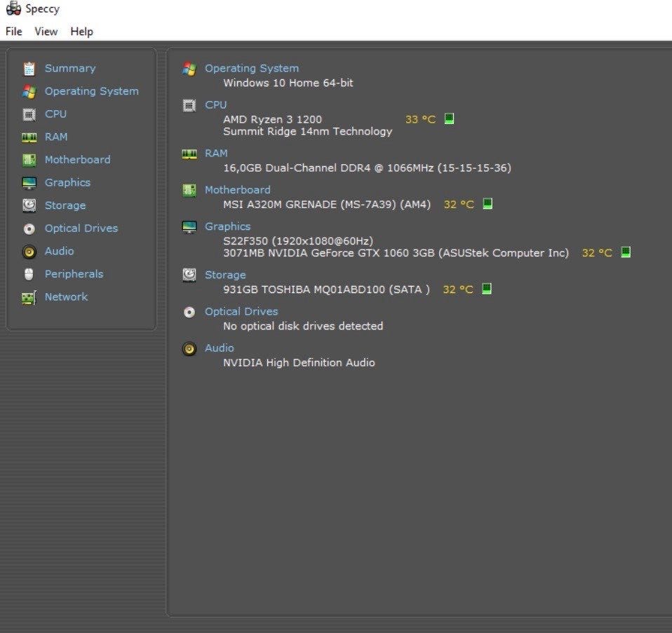Open the Operating System heading link

point(251,68)
